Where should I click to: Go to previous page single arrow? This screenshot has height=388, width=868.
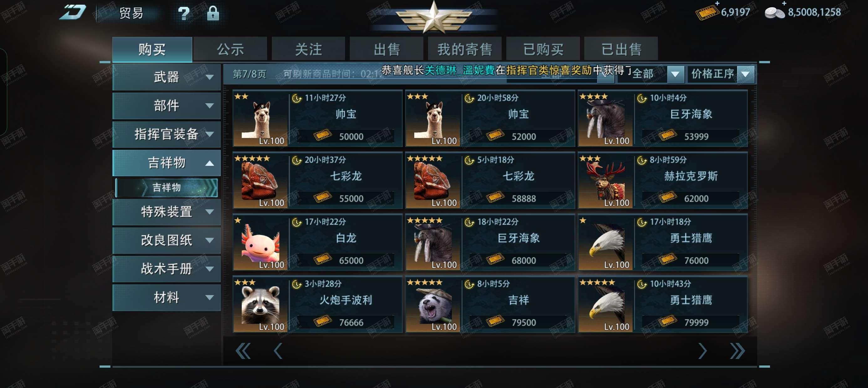(278, 351)
